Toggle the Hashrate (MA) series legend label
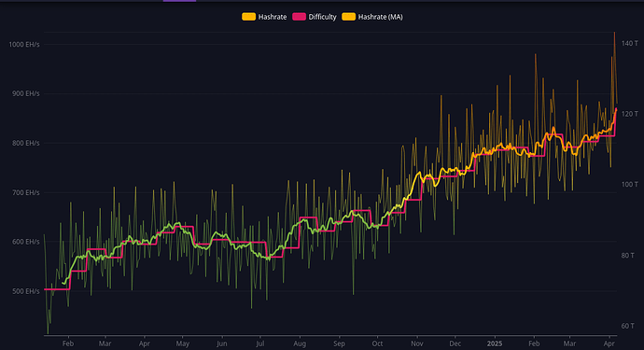Viewport: 644px width, 350px height. [380, 17]
